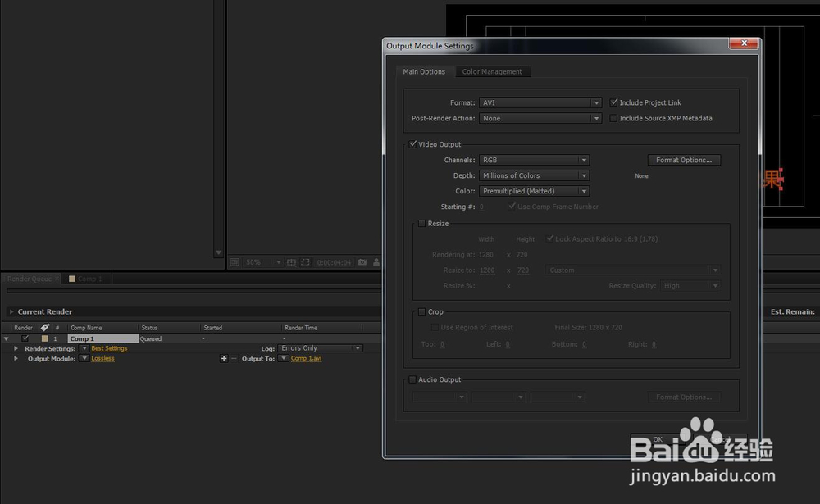Close the Render Queue tab

pyautogui.click(x=57, y=279)
